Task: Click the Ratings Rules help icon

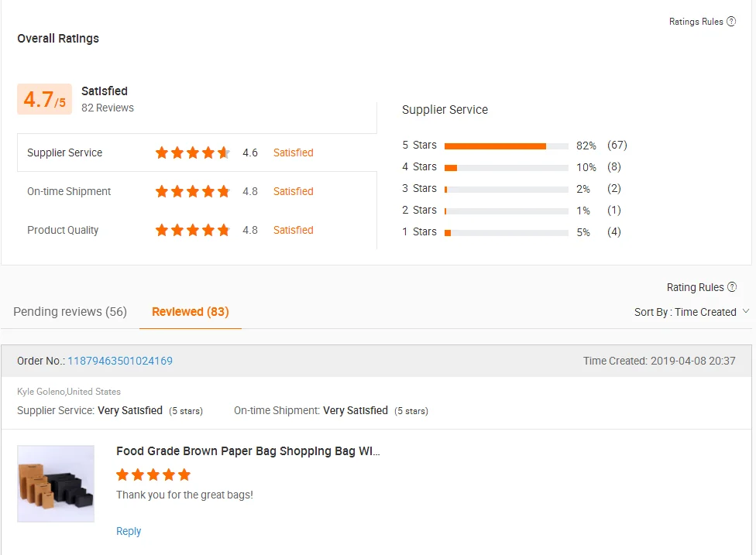Action: point(731,22)
